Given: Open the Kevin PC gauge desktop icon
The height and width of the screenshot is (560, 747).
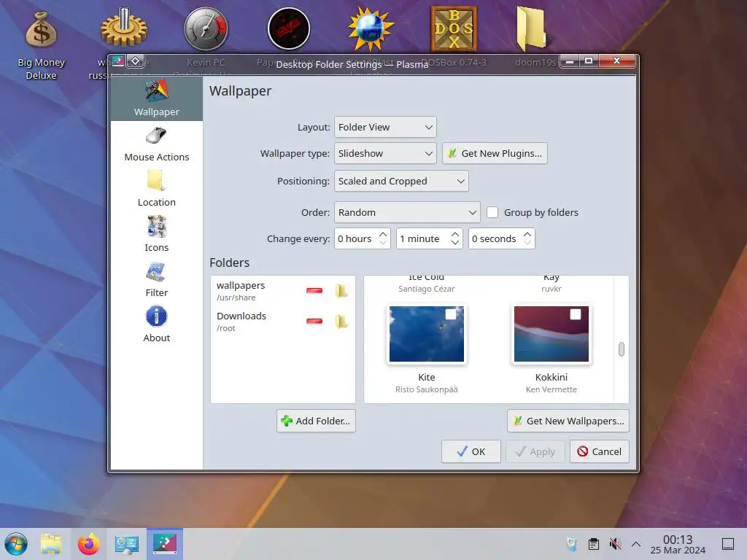Looking at the screenshot, I should (206, 28).
